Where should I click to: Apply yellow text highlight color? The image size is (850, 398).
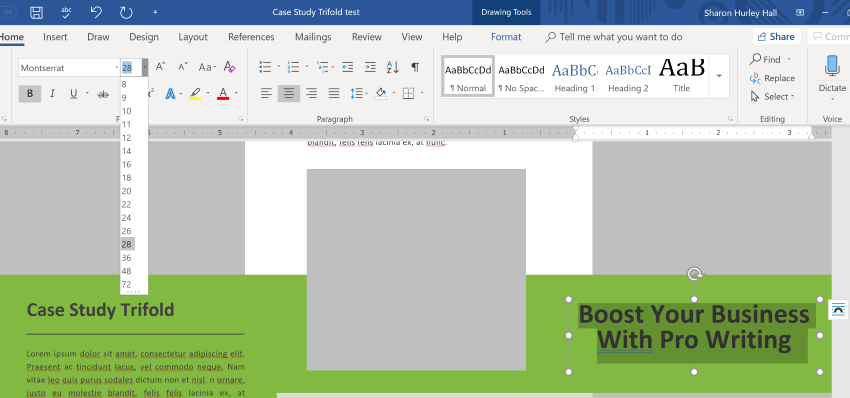[x=195, y=94]
